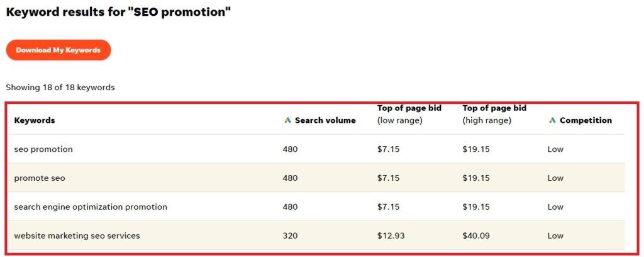Viewport: 644px width, 257px height.
Task: Click the "Showing 18 of 18 keywords" text
Action: (60, 88)
